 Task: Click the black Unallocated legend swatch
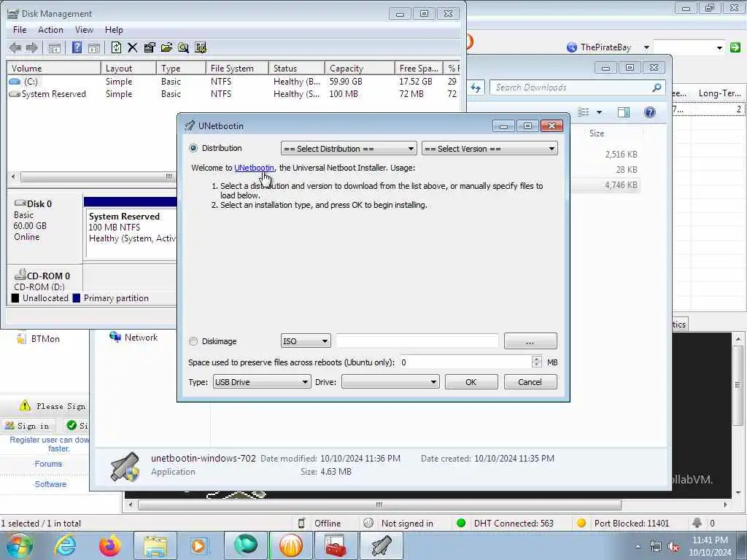point(15,298)
